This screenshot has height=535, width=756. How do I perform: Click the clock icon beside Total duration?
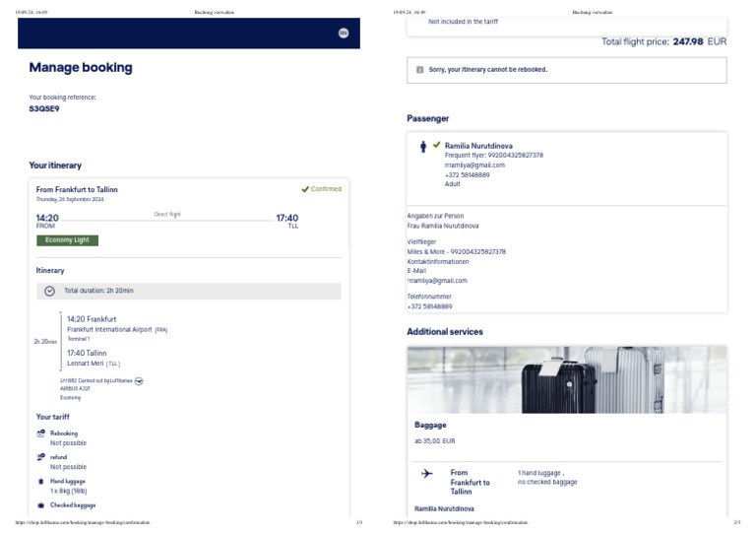(x=49, y=291)
